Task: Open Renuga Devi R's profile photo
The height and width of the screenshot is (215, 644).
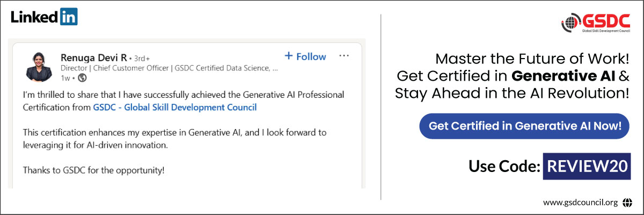Action: tap(39, 66)
